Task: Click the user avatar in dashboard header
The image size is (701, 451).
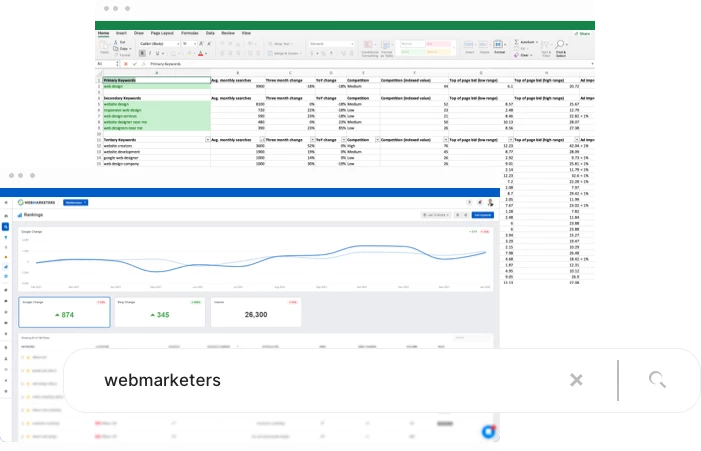Action: [x=490, y=202]
